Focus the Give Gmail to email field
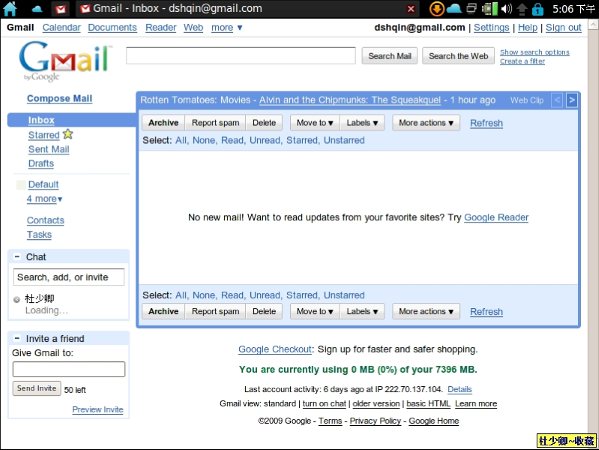Viewport: 599px width, 450px height. [x=69, y=369]
